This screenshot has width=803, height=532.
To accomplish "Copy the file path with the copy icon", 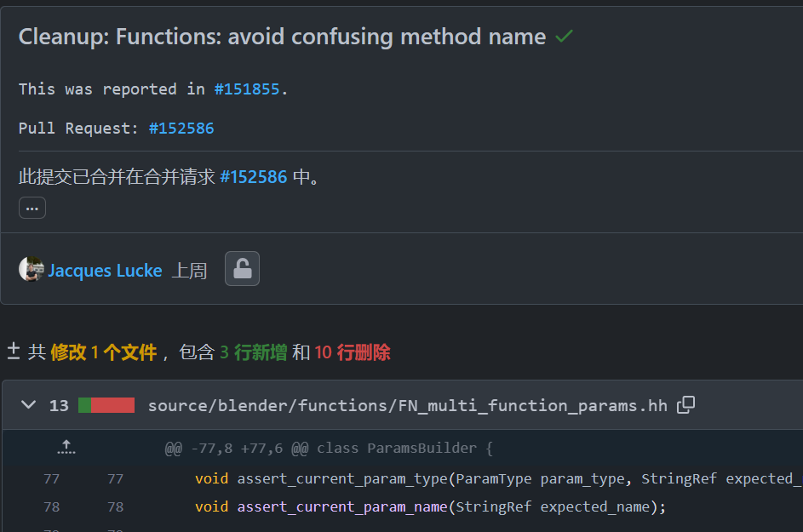I will click(685, 405).
